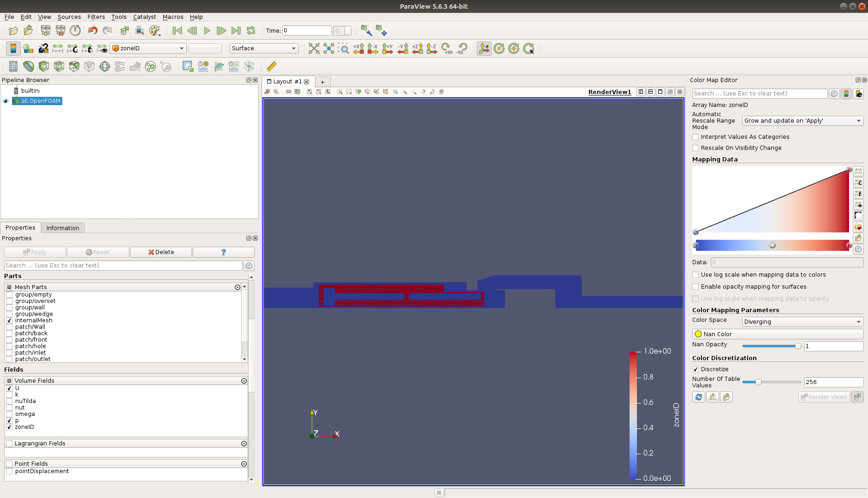
Task: Rescale to the data range icon
Action: tap(58, 48)
